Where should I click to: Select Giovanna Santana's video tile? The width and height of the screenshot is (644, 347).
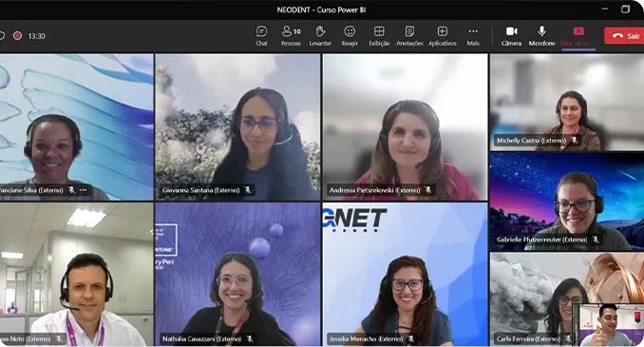(x=237, y=127)
